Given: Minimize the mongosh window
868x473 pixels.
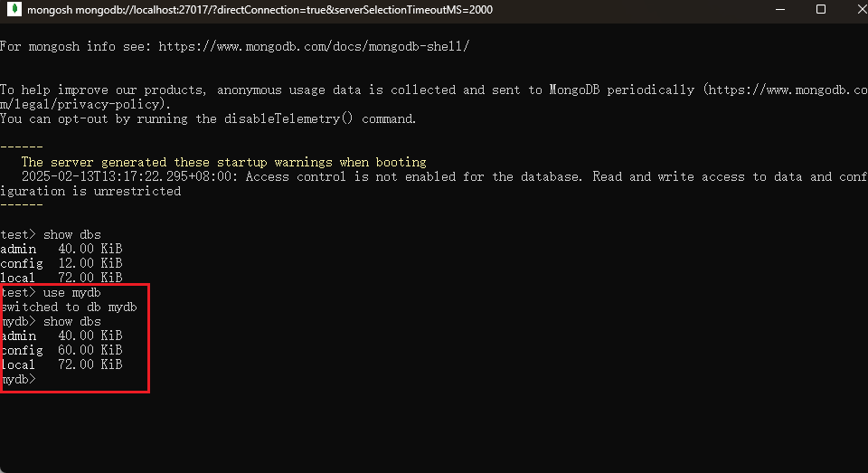Looking at the screenshot, I should click(781, 10).
